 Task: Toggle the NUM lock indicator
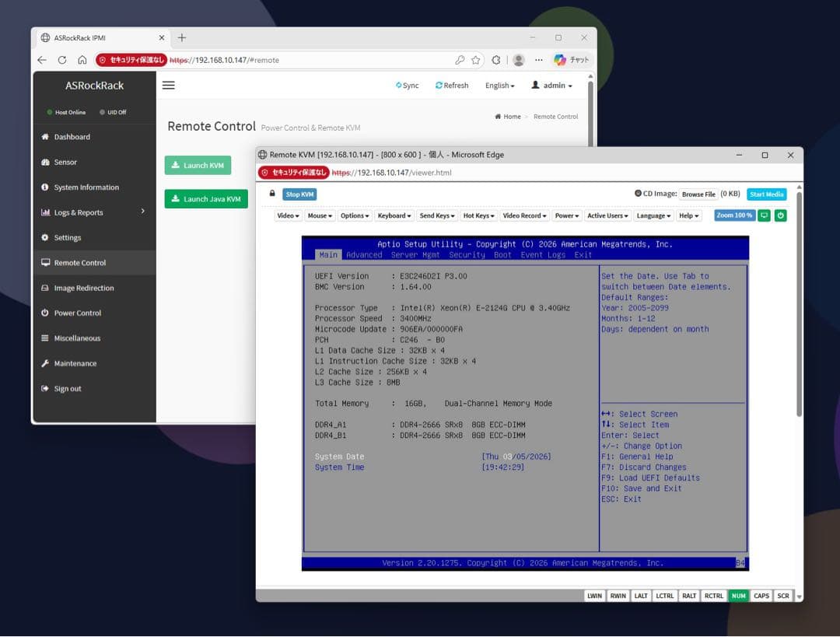pyautogui.click(x=738, y=596)
